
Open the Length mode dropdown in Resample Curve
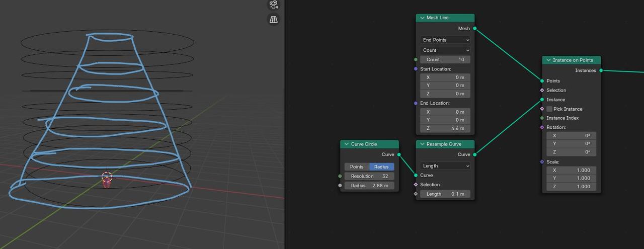(x=445, y=166)
